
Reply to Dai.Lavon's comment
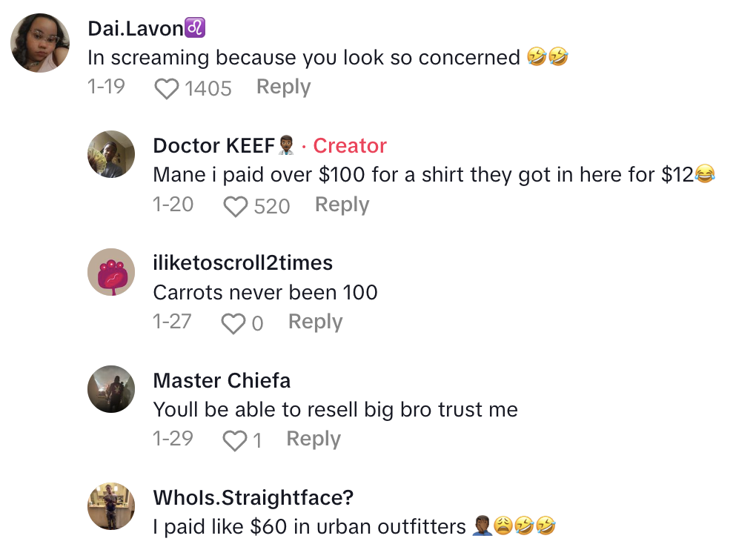click(x=283, y=87)
